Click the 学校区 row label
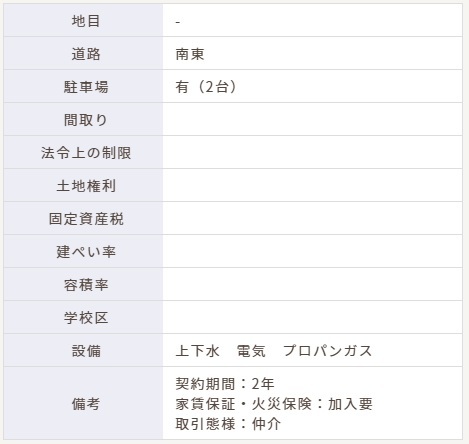The width and height of the screenshot is (469, 444). (86, 318)
